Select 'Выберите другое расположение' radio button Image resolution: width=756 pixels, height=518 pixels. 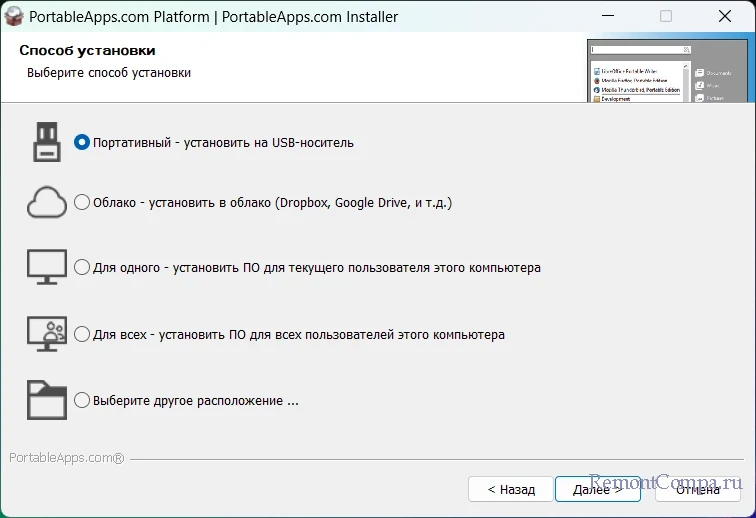point(82,401)
